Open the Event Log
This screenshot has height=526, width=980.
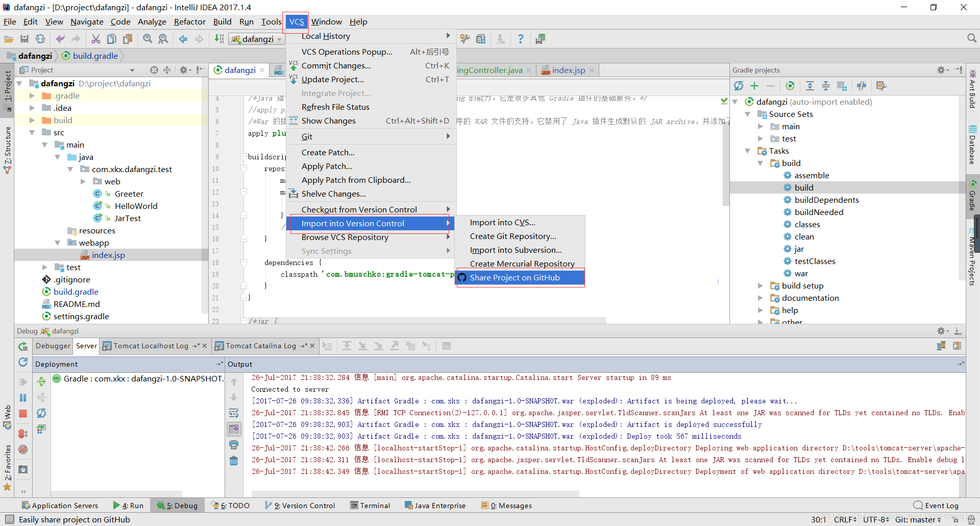pyautogui.click(x=936, y=506)
